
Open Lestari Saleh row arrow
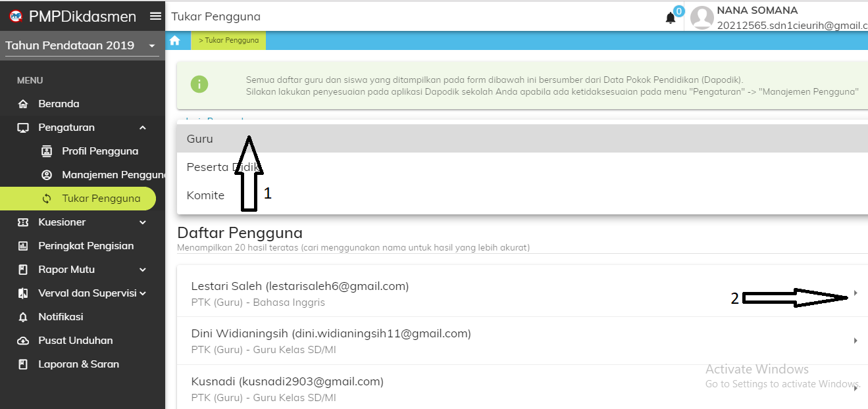[855, 293]
